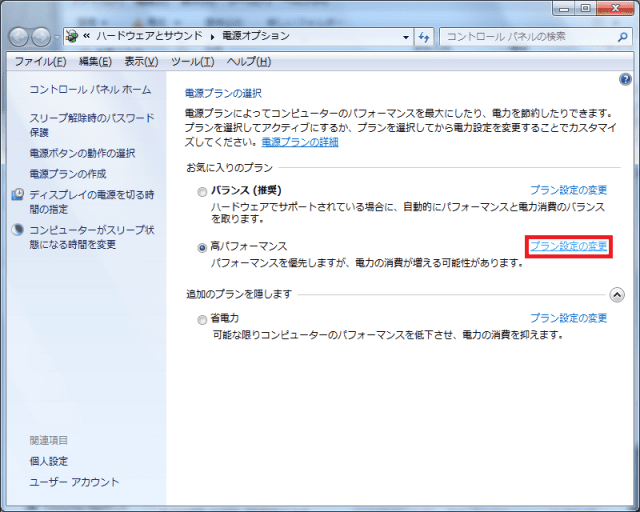Click the refresh button next to address bar
This screenshot has width=640, height=512.
click(424, 37)
